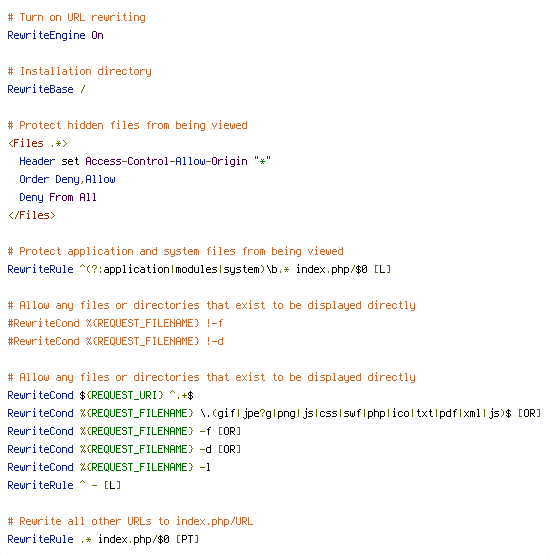Click the 'RewriteCond %{REQUEST_FILENAME} -f [OR]' line

[124, 431]
